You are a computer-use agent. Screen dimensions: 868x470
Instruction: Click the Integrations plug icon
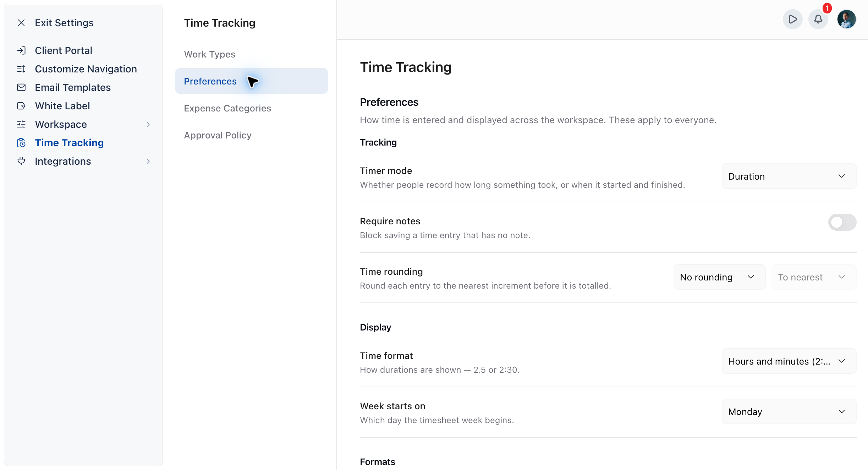pos(21,161)
